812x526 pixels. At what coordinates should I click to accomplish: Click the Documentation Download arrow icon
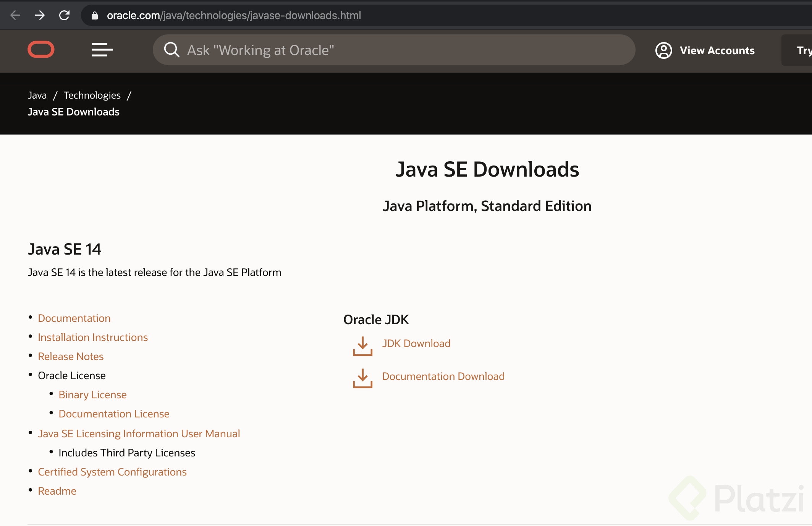[362, 378]
